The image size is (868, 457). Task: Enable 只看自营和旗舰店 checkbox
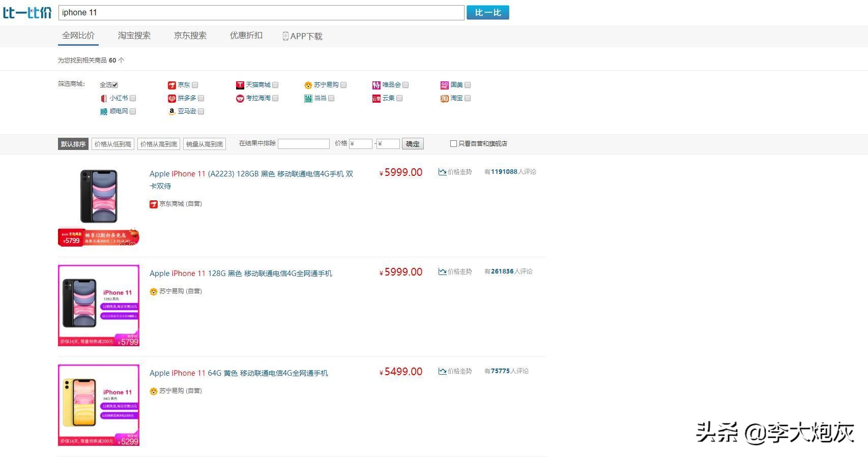453,144
